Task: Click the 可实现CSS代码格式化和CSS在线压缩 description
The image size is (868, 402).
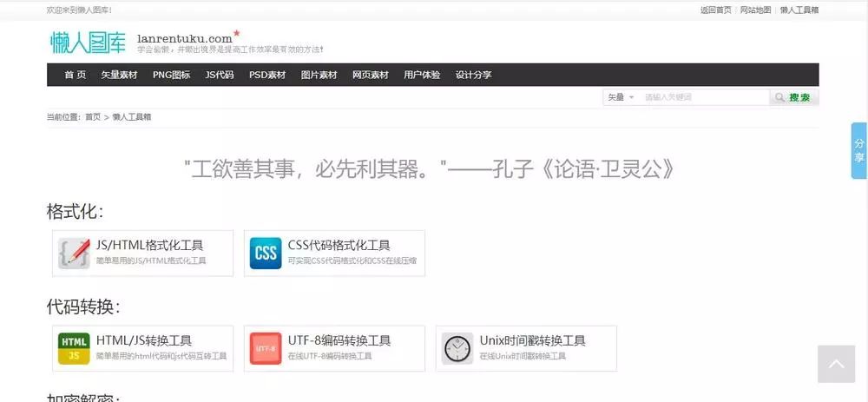Action: click(352, 260)
